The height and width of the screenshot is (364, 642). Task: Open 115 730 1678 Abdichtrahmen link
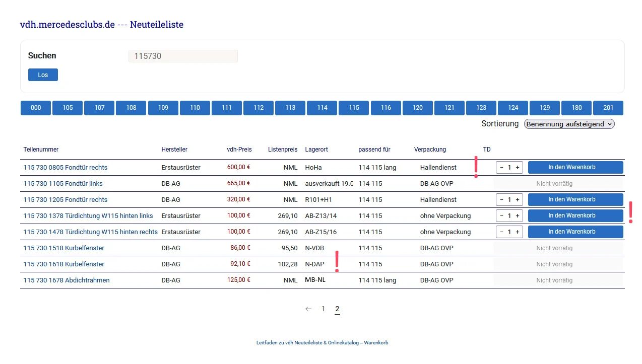[67, 280]
